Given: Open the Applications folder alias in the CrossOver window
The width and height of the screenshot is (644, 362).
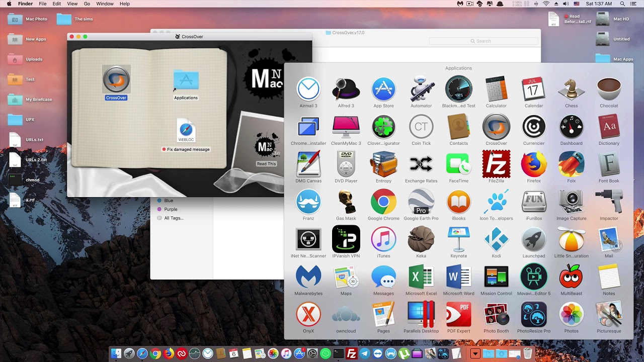Looking at the screenshot, I should (186, 81).
